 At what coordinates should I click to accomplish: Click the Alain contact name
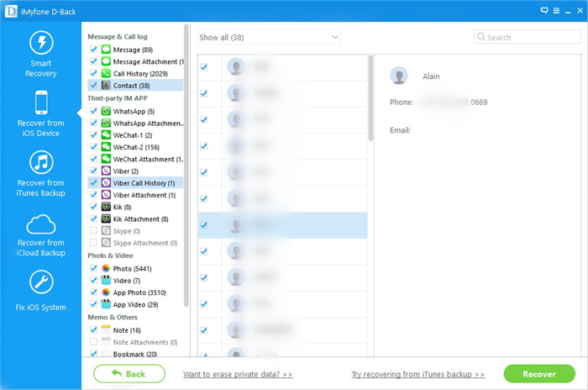431,76
